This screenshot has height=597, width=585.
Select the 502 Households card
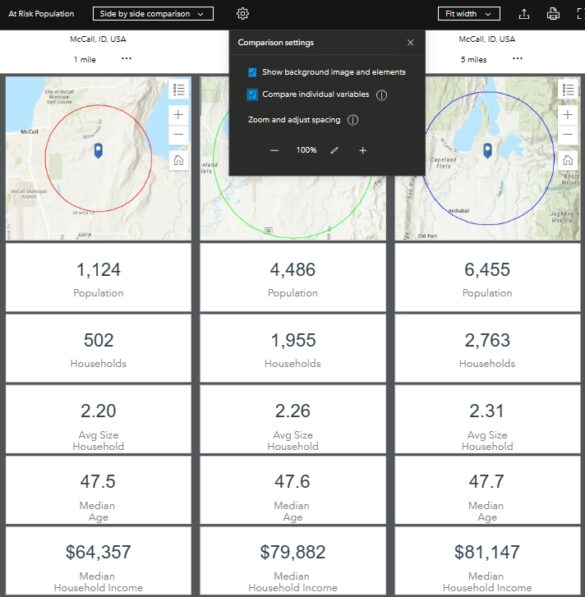[98, 348]
